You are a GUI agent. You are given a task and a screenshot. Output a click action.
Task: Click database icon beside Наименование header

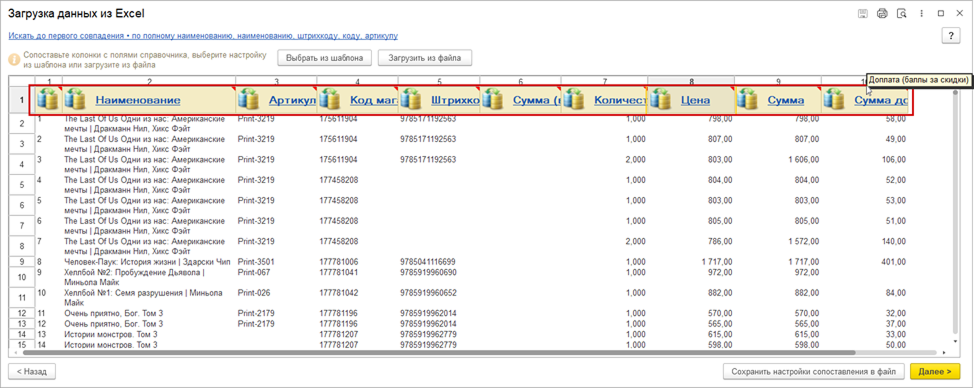tap(75, 99)
